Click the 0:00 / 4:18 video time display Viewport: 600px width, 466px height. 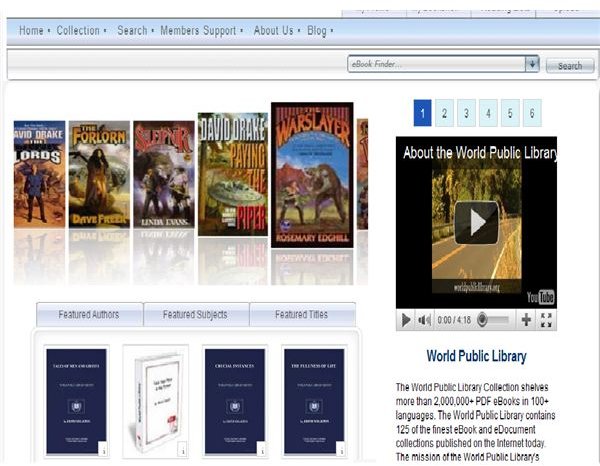coord(454,320)
